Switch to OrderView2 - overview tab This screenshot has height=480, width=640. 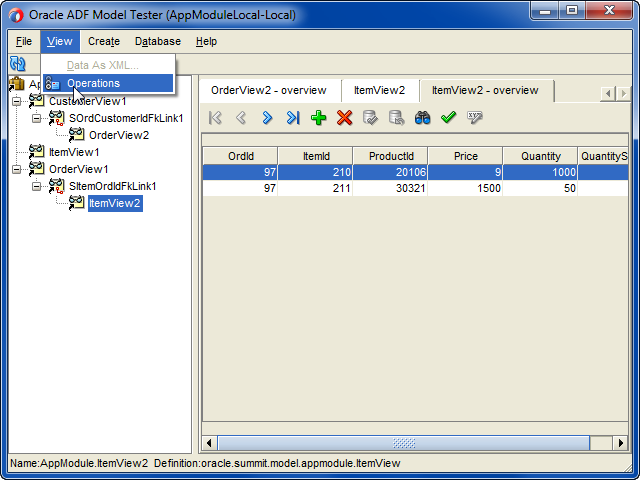(x=269, y=90)
